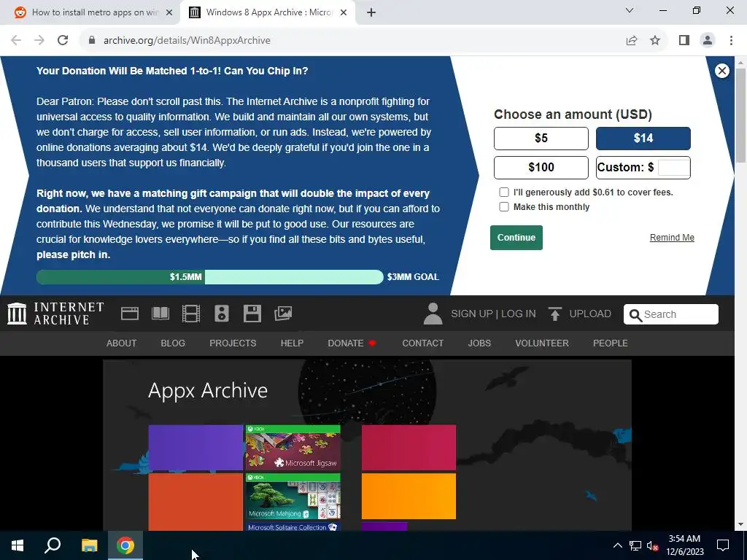Click the muted volume tray icon
The width and height of the screenshot is (747, 560).
pyautogui.click(x=653, y=545)
